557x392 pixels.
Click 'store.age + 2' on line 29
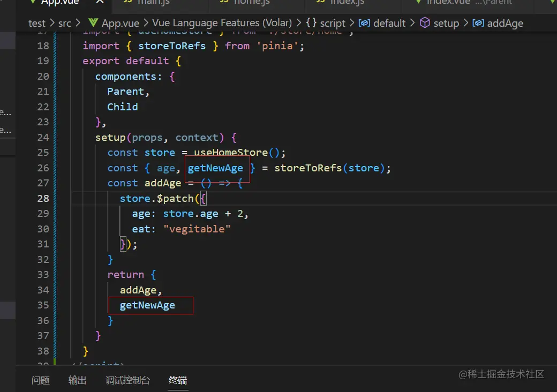tap(203, 214)
